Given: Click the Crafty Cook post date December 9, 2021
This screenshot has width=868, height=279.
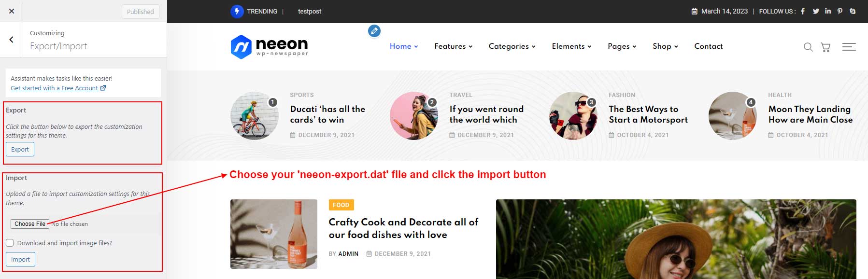Looking at the screenshot, I should pyautogui.click(x=402, y=254).
